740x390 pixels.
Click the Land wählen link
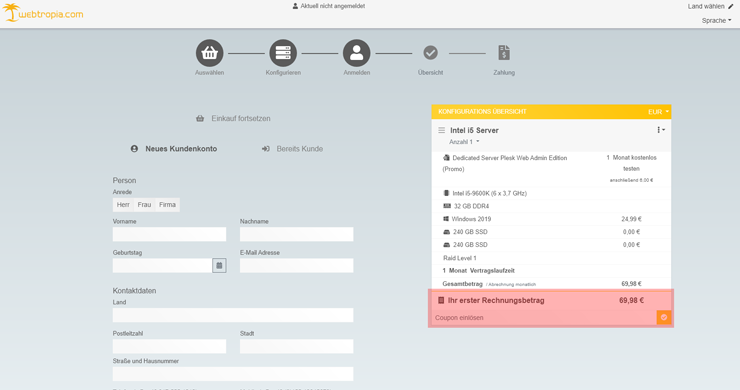[706, 6]
